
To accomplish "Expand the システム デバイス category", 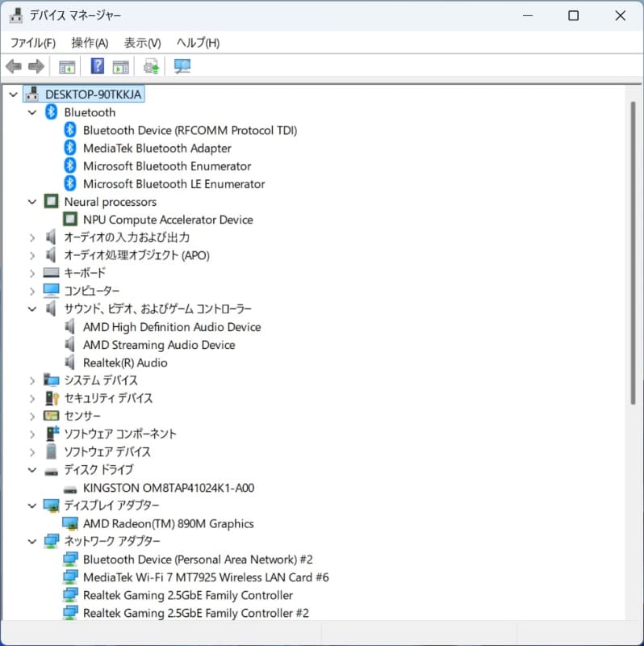I will coord(32,380).
